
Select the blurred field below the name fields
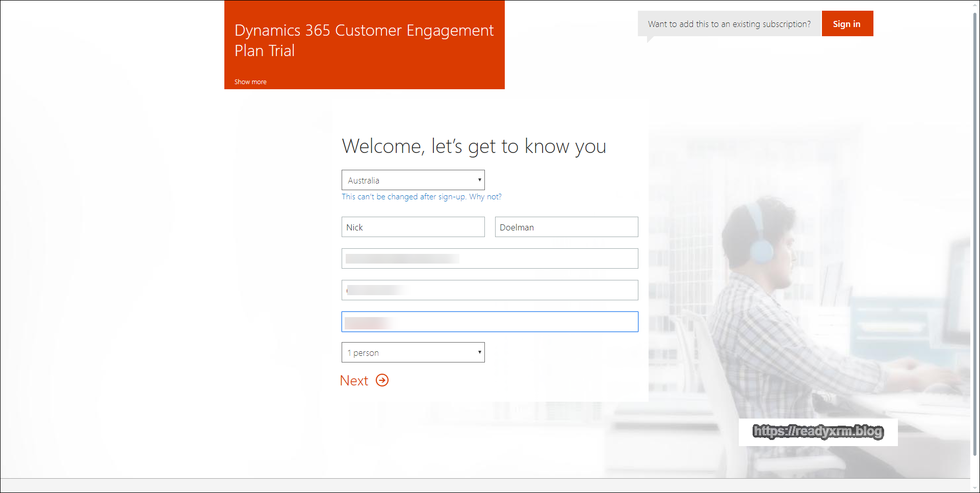point(489,259)
